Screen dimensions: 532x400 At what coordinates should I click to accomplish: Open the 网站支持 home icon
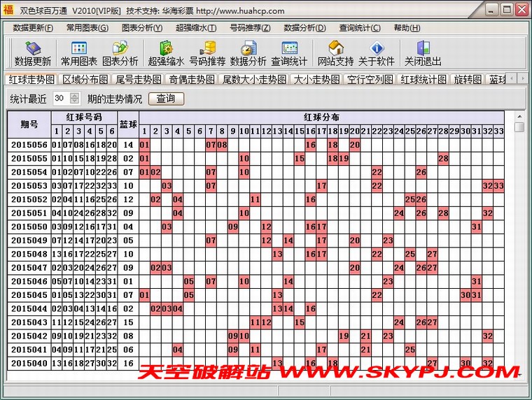(x=335, y=48)
